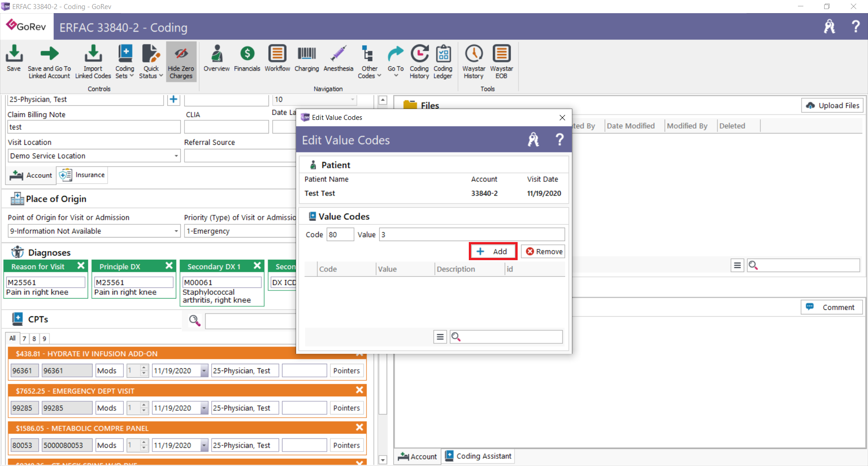Open the Financials screen
Screen dimensions: 868x466
click(x=247, y=59)
